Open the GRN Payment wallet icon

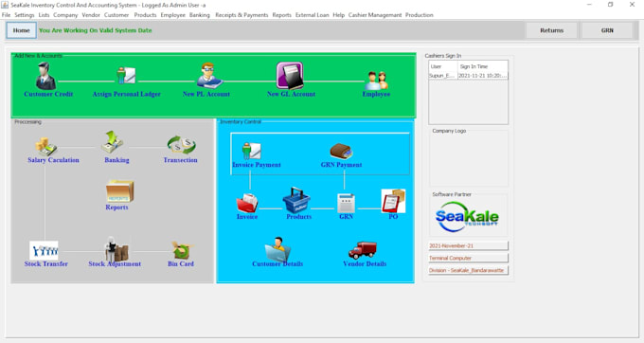341,152
